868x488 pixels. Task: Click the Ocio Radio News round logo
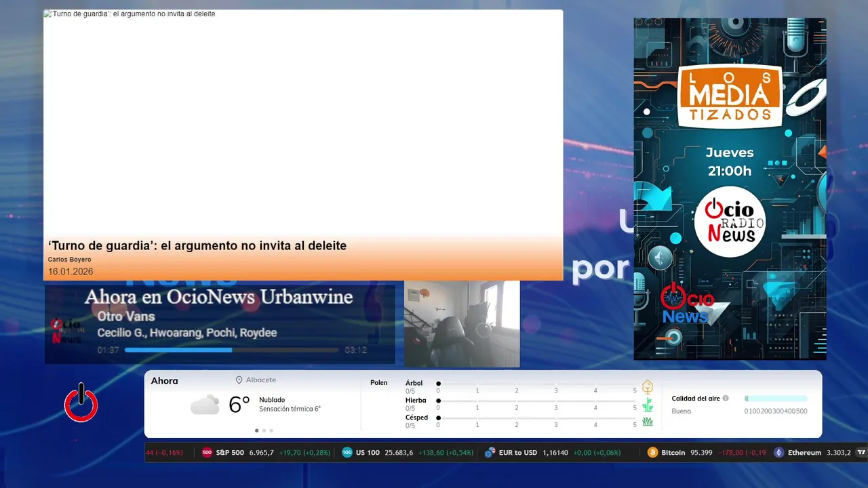730,222
